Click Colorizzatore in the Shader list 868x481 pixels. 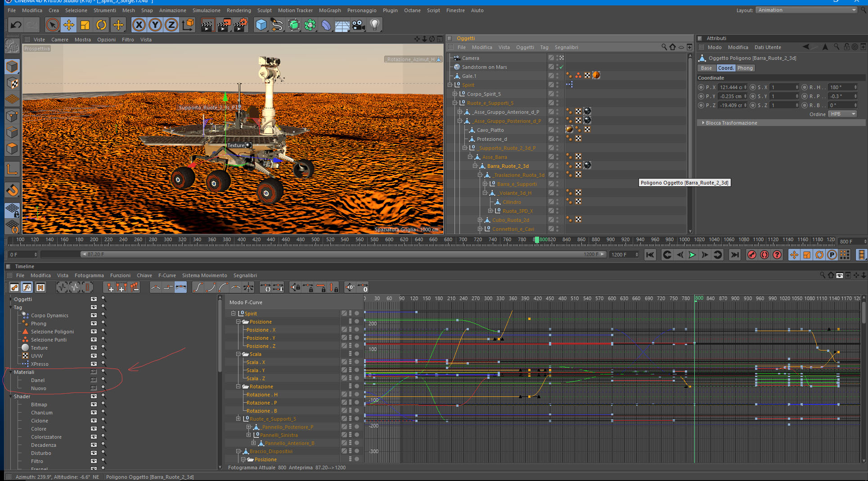pyautogui.click(x=46, y=437)
